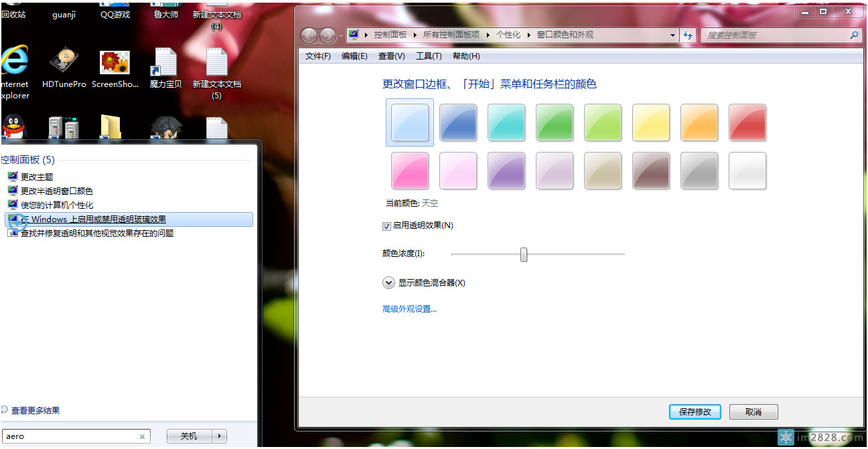Open shutdown options arrow next to 关机
The width and height of the screenshot is (868, 449).
pos(220,436)
